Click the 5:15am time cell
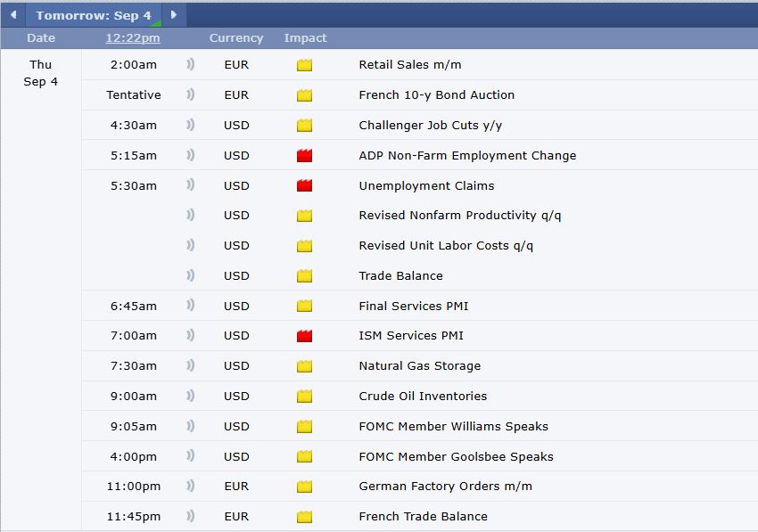Viewport: 758px width, 532px height. tap(134, 156)
